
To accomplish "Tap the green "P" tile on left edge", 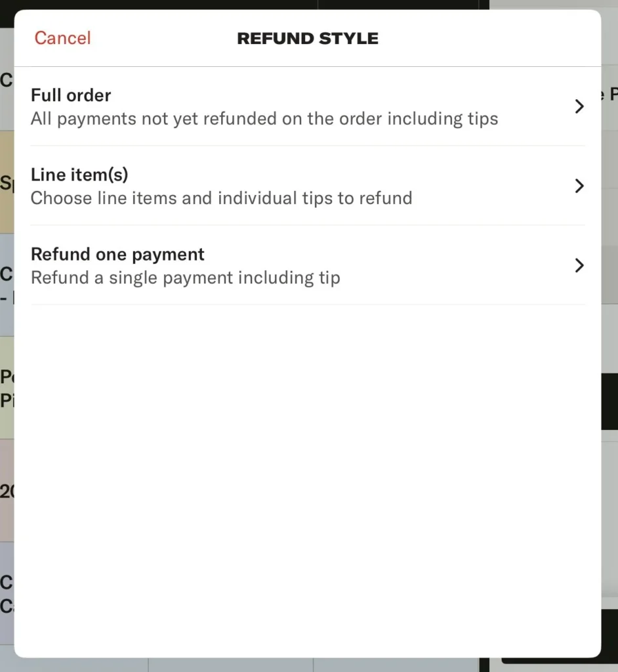I will [x=7, y=387].
